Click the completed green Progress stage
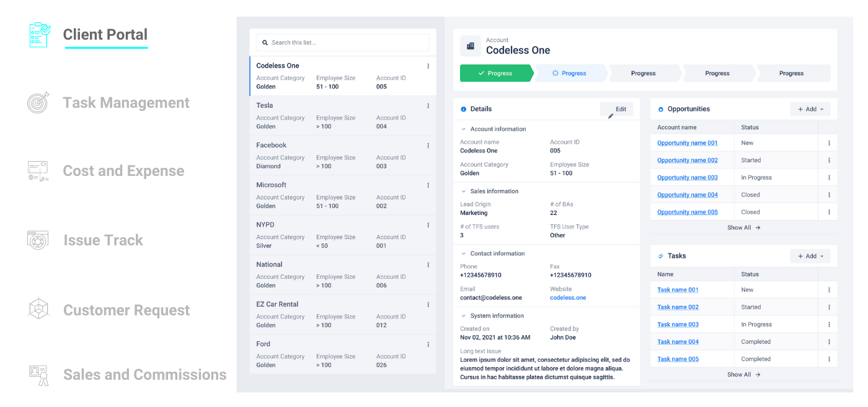 pyautogui.click(x=495, y=73)
